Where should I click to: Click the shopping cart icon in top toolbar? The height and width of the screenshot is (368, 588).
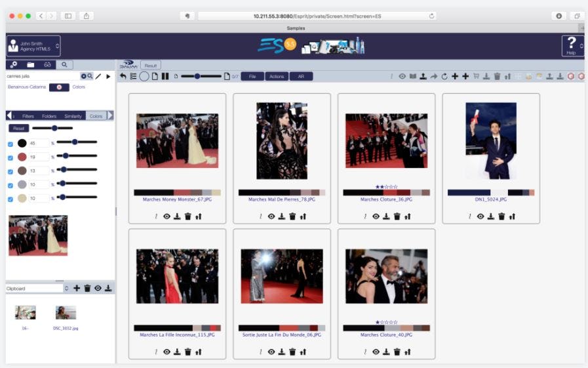476,77
